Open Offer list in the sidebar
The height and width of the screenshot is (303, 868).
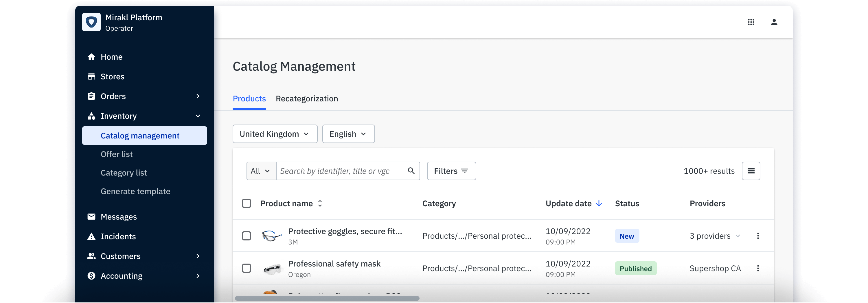[x=117, y=154]
